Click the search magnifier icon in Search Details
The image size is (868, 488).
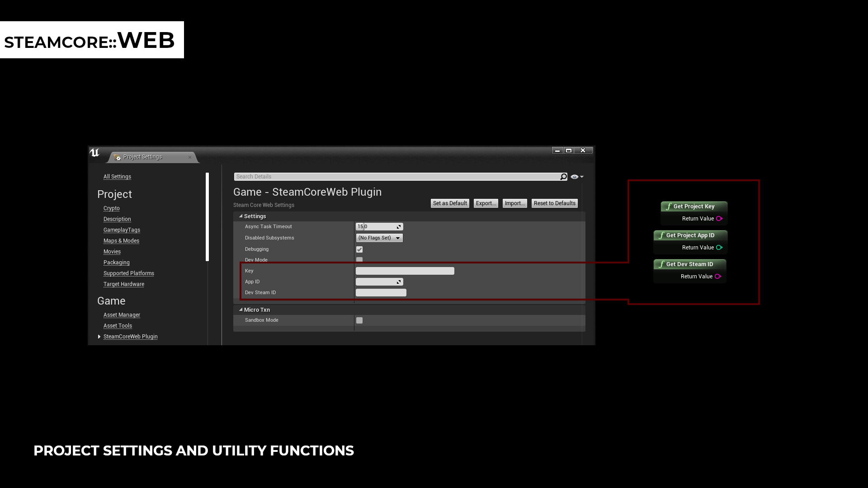[563, 177]
